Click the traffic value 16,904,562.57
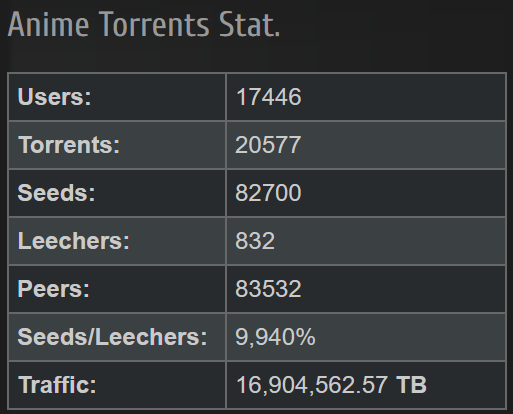 point(312,385)
